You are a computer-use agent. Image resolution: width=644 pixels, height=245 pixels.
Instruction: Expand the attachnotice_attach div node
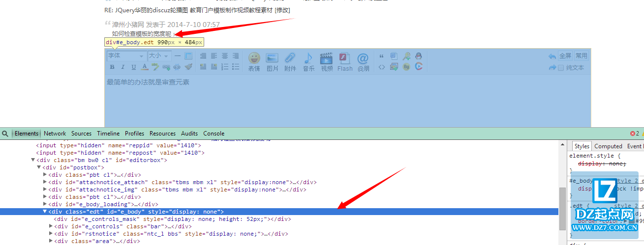click(45, 182)
